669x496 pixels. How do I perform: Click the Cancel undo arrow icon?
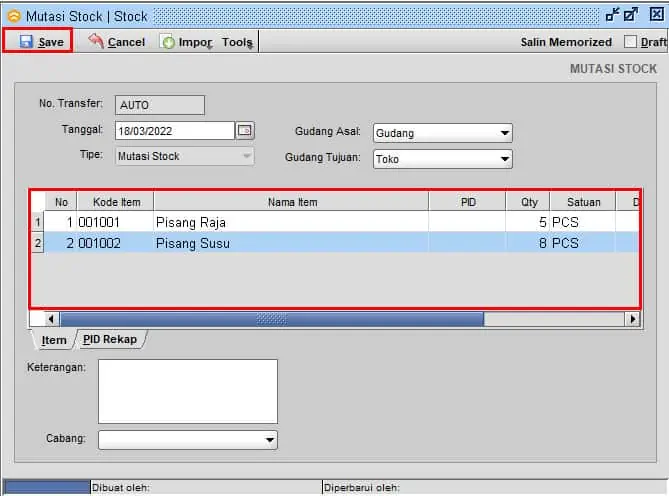click(x=96, y=41)
